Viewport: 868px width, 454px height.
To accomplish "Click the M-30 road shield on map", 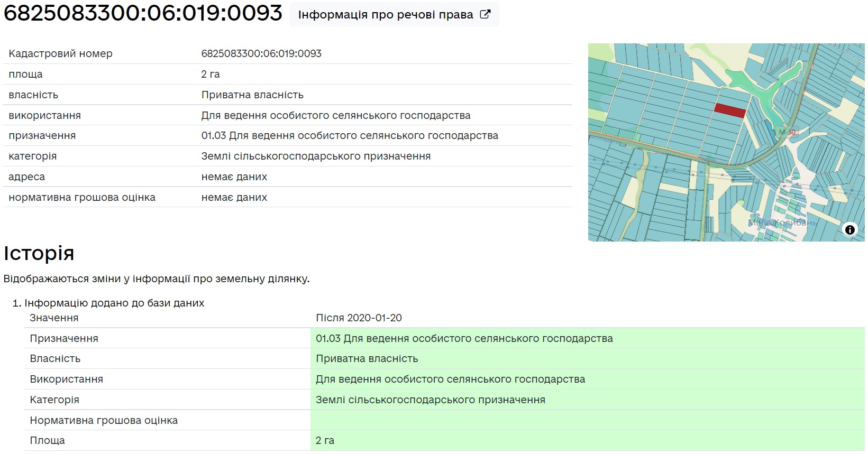I will pos(787,132).
